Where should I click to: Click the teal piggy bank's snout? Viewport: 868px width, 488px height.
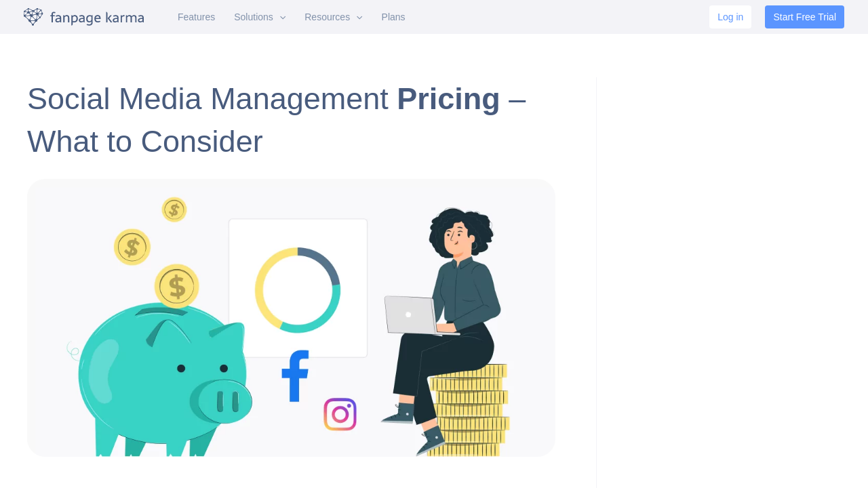[x=224, y=401]
